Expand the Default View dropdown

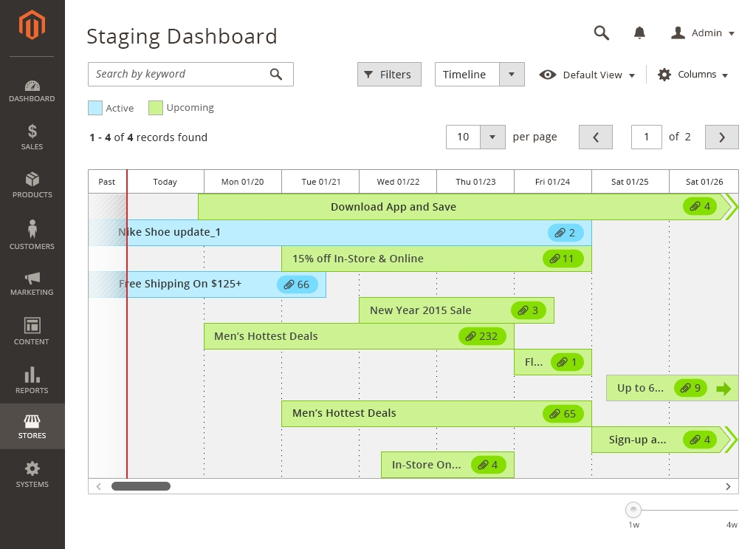[x=588, y=75]
